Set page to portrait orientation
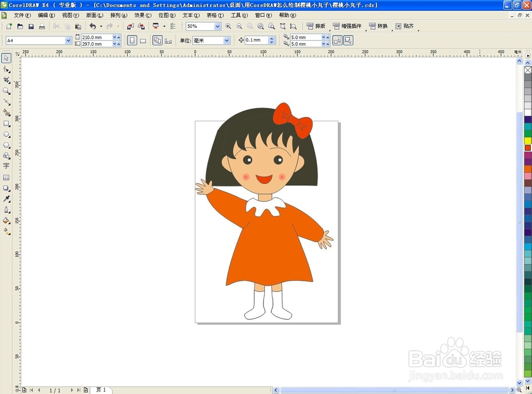The height and width of the screenshot is (394, 532). tap(132, 41)
